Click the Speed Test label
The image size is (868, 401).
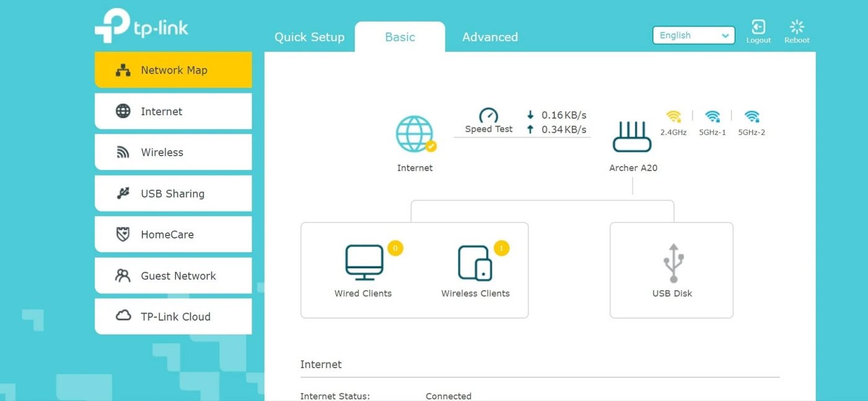coord(489,129)
